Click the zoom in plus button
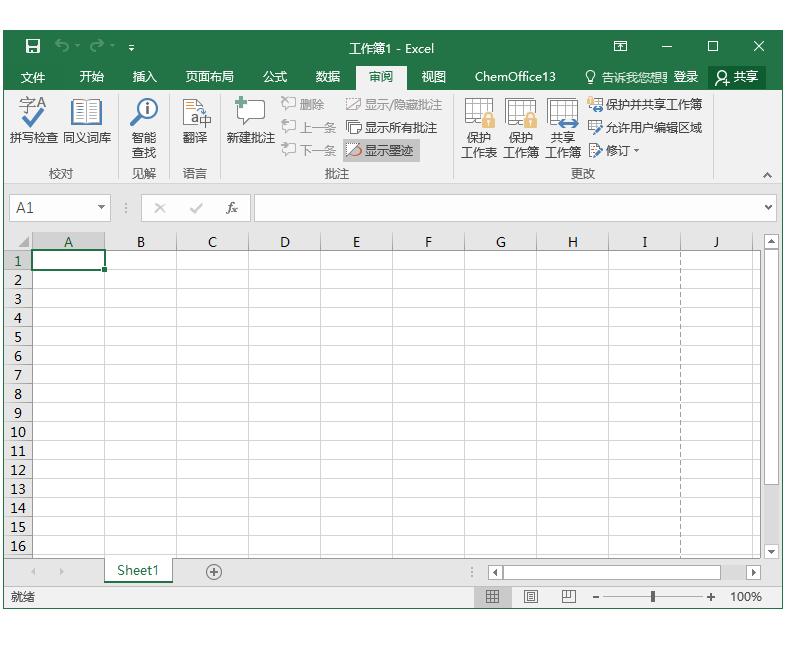 click(x=711, y=597)
